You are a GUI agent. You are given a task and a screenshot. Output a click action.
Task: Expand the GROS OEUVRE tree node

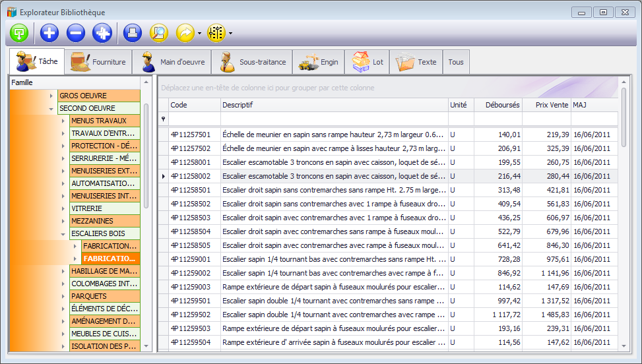click(x=51, y=96)
